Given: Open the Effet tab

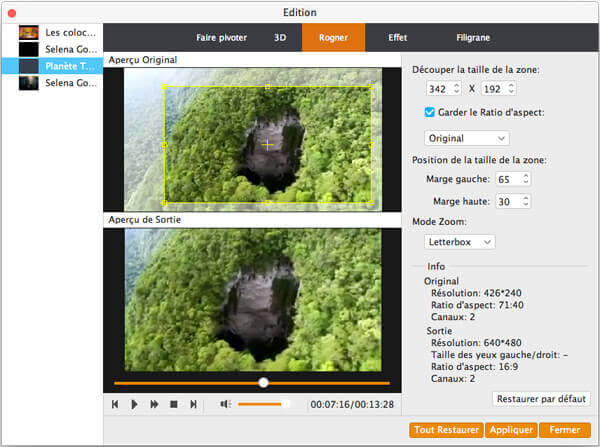Looking at the screenshot, I should point(397,38).
